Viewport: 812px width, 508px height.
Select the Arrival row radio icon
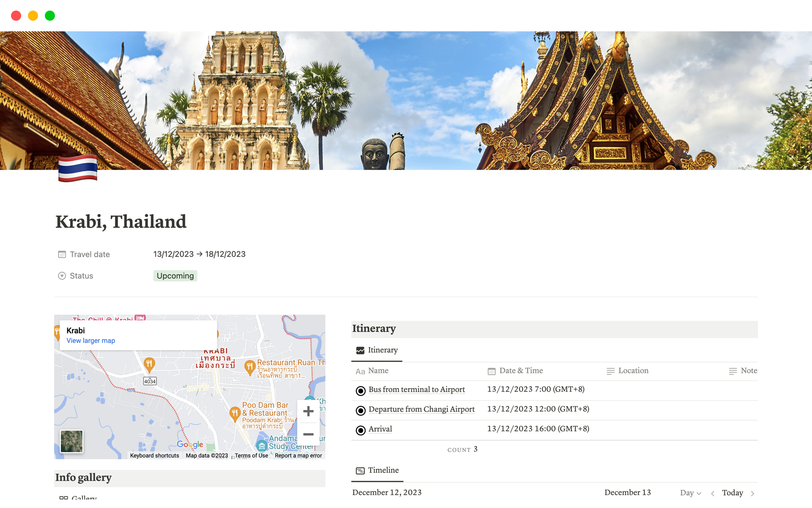[360, 430]
